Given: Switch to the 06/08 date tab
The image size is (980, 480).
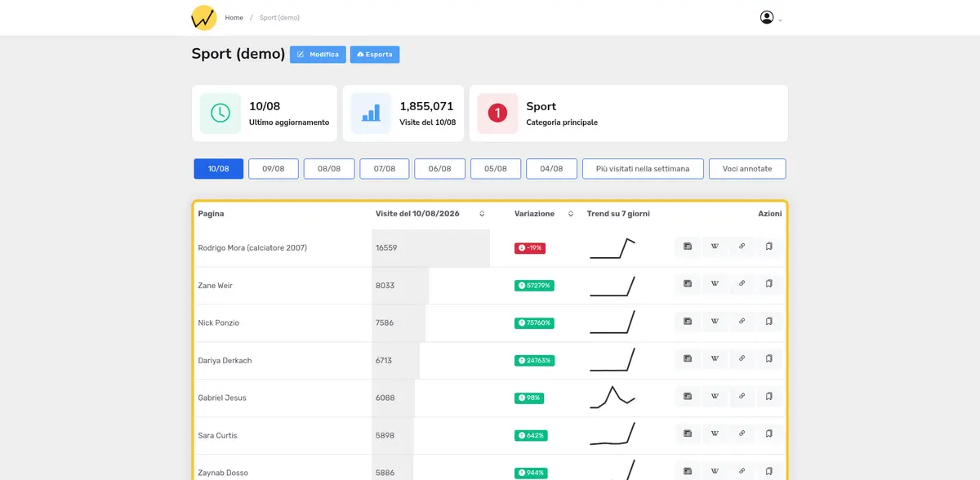Looking at the screenshot, I should [x=440, y=169].
